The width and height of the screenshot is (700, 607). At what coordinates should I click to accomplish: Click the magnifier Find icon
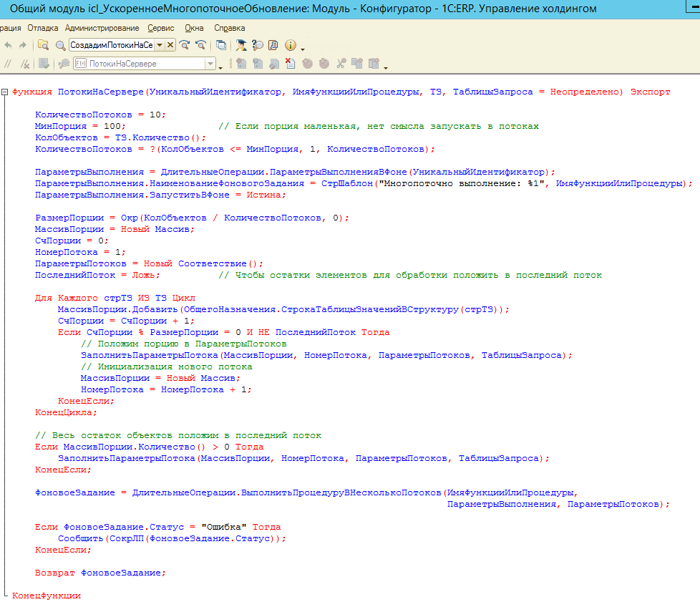60,45
